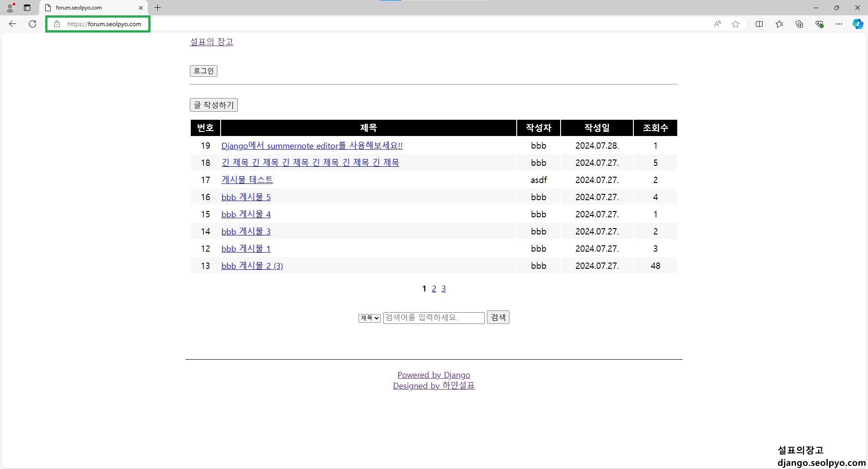Select the forum.seolpyo.com tab
The width and height of the screenshot is (868, 469).
(94, 8)
